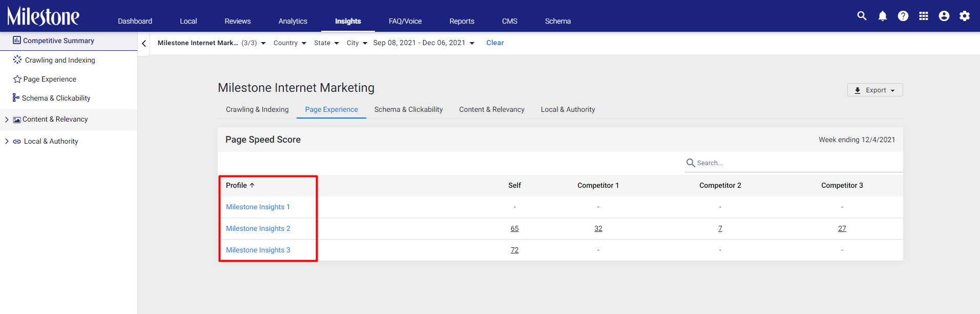Switch to Crawling & Indexing tab
This screenshot has width=980, height=314.
pyautogui.click(x=257, y=109)
